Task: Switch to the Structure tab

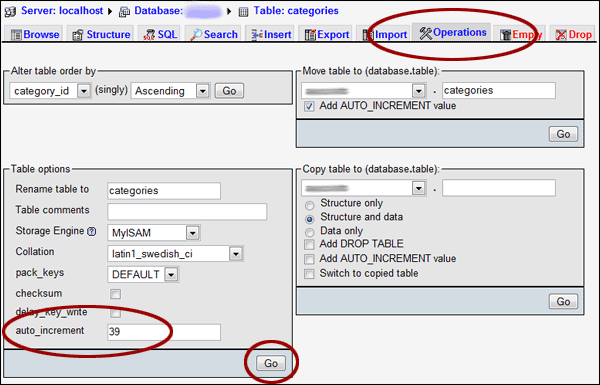Action: (x=100, y=34)
